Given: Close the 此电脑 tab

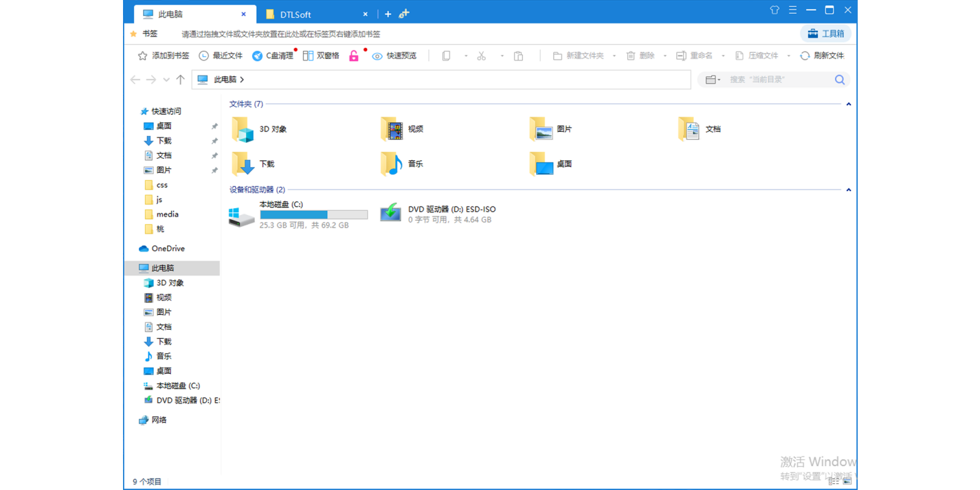Looking at the screenshot, I should click(243, 14).
